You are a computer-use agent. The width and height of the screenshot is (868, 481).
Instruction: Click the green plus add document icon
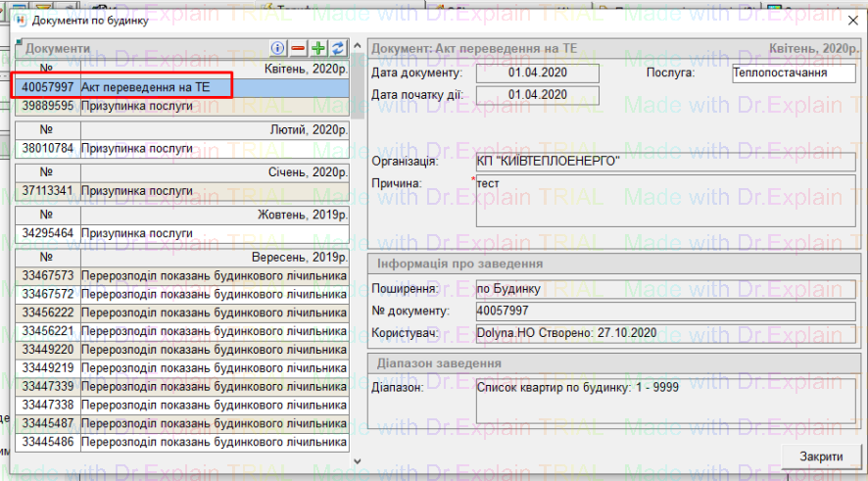(x=318, y=48)
